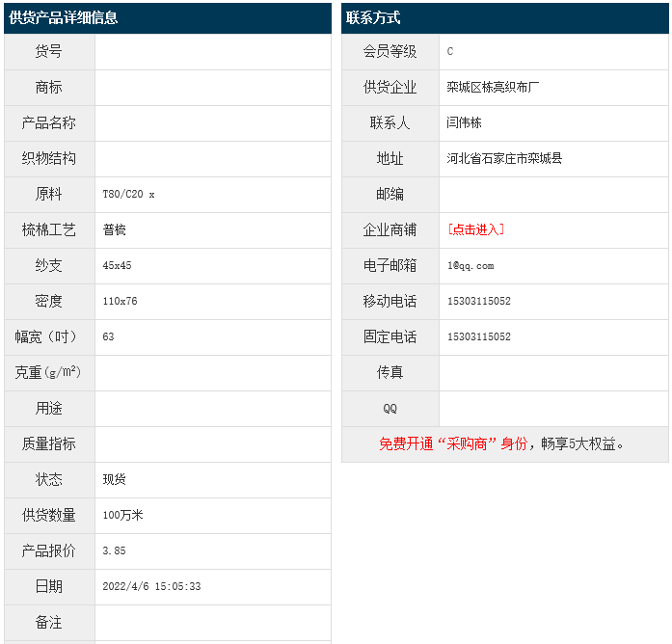Select the 原料 value T80/C20 x

(x=128, y=194)
